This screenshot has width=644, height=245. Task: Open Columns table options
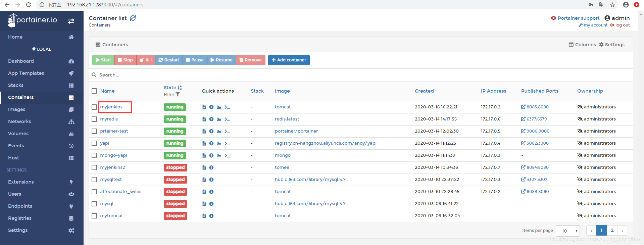(582, 45)
